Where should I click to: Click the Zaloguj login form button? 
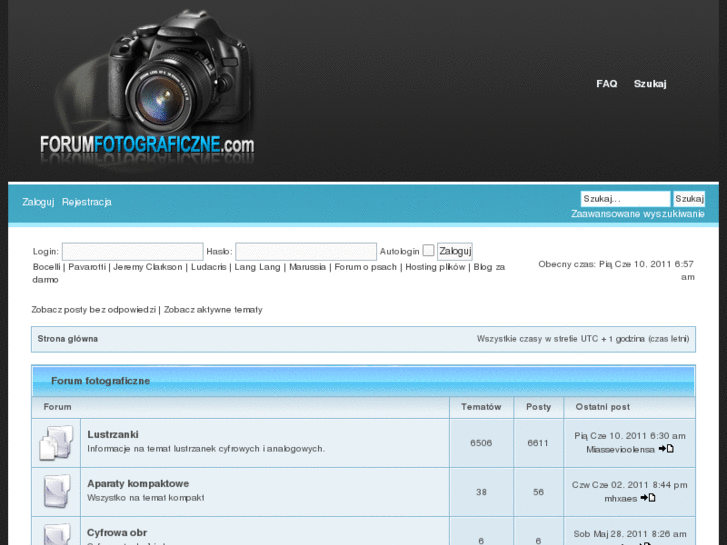(455, 251)
